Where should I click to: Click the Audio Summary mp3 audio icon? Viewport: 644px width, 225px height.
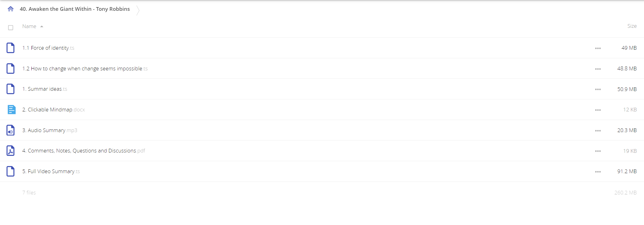(10, 130)
